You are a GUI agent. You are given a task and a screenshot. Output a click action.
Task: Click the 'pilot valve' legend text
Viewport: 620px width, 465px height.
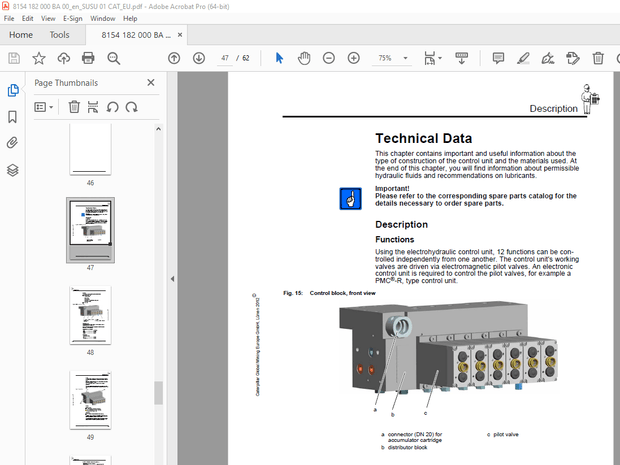click(x=506, y=434)
